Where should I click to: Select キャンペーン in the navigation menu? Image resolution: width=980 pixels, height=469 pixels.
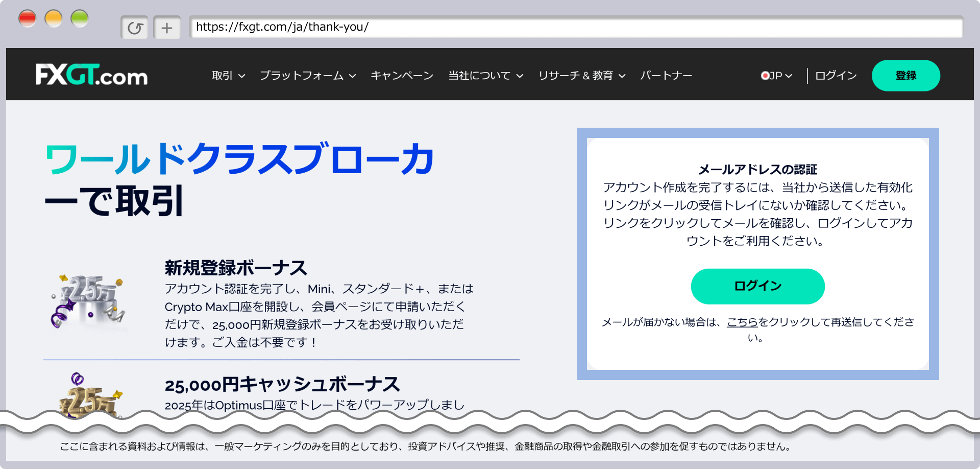pyautogui.click(x=402, y=75)
